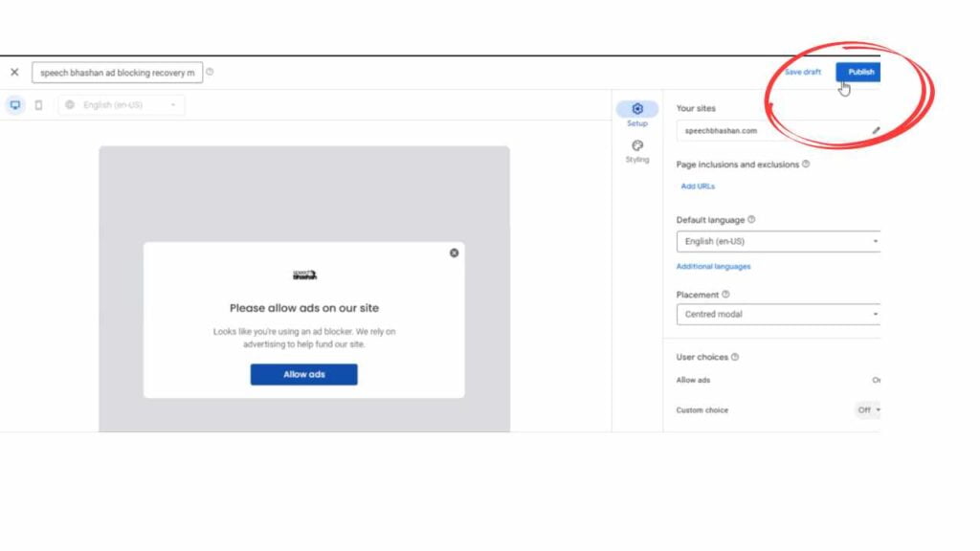Click the Allow ads button in preview

click(x=303, y=374)
